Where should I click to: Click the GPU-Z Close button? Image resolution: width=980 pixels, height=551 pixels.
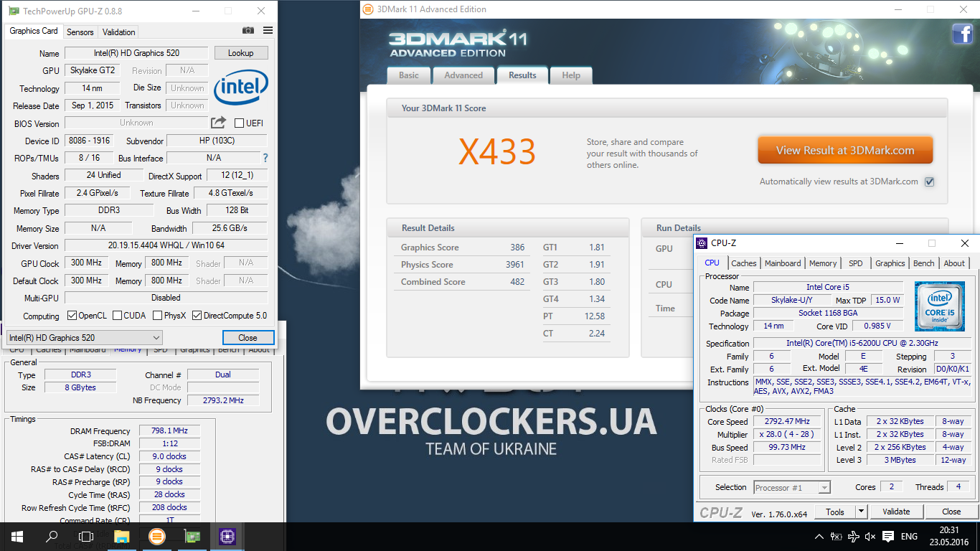tap(248, 337)
